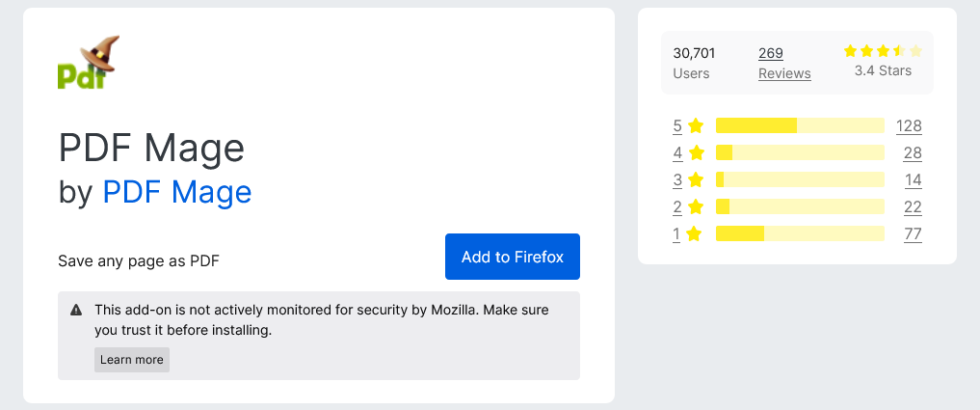Click the warning triangle icon in notice
The height and width of the screenshot is (410, 980).
[76, 311]
